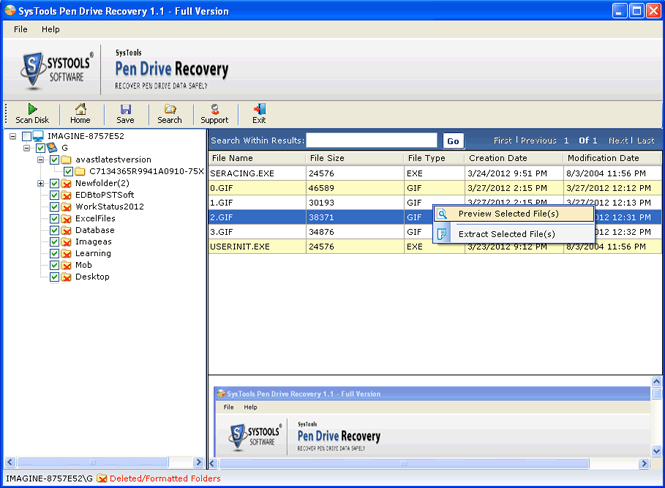The height and width of the screenshot is (488, 665).
Task: Click the Go search button
Action: (x=453, y=141)
